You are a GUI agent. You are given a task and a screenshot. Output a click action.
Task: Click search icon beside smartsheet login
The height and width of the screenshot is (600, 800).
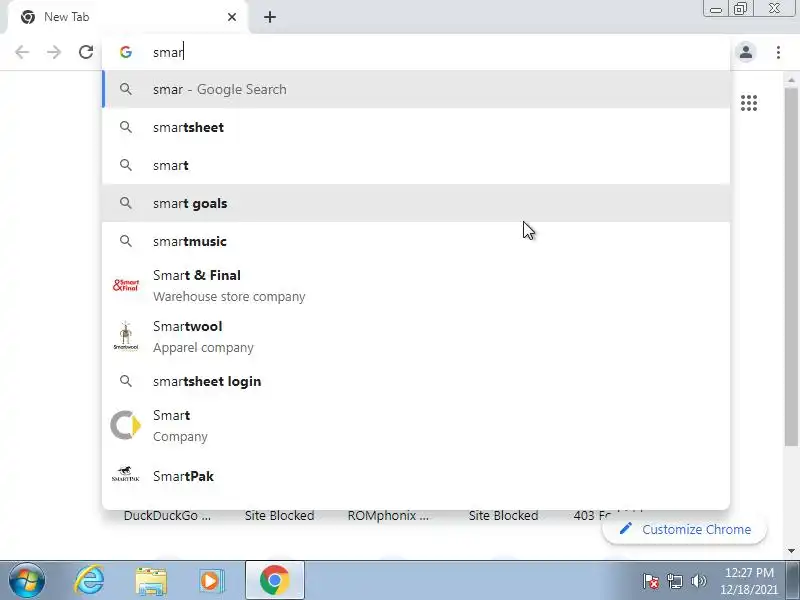pyautogui.click(x=126, y=381)
